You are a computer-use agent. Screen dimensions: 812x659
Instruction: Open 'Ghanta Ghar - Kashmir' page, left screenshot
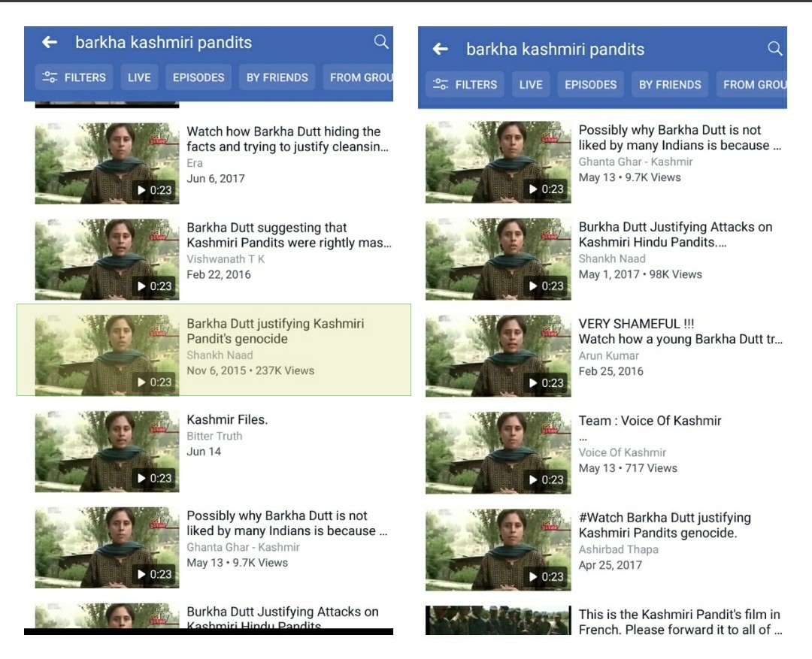coord(243,547)
